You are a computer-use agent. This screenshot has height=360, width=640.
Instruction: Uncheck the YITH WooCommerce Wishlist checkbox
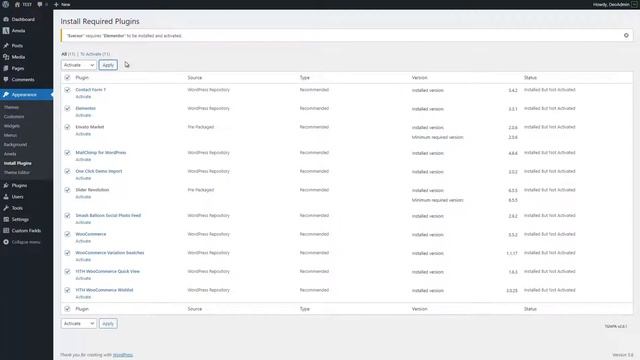[x=67, y=290]
